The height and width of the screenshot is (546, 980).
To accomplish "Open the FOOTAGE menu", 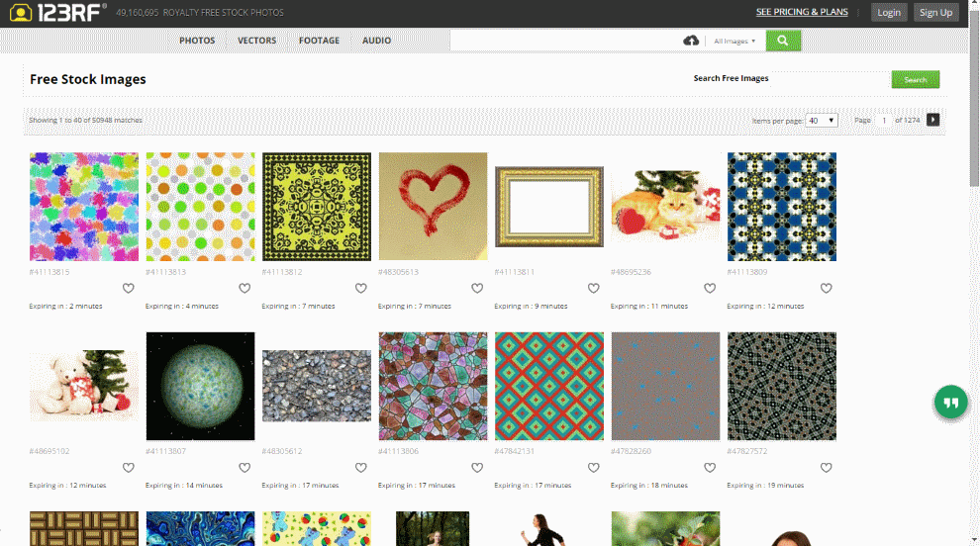I will click(x=320, y=41).
